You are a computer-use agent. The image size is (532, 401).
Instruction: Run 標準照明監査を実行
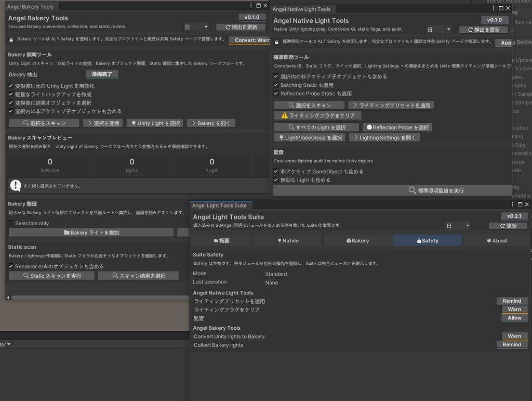pyautogui.click(x=393, y=190)
